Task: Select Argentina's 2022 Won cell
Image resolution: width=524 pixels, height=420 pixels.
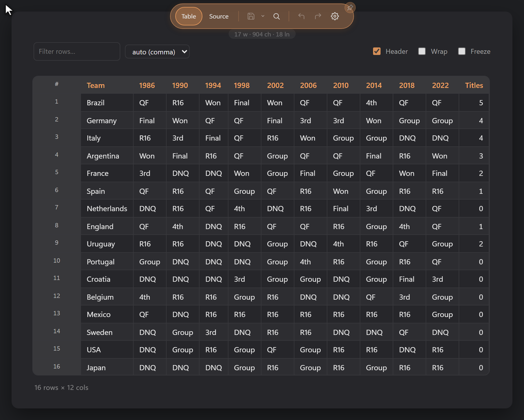Action: point(442,156)
